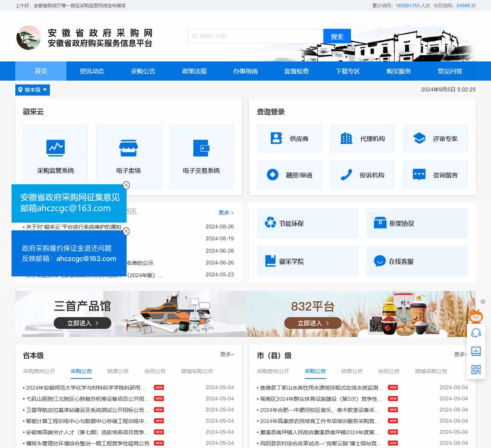
Task: Switch to 合同公告 tab under 省本级
Action: (155, 371)
